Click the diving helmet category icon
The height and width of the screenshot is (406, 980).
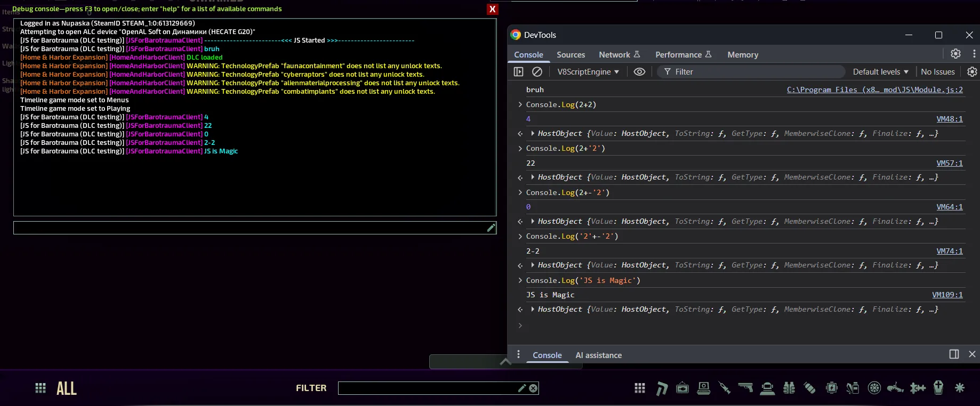tap(767, 388)
